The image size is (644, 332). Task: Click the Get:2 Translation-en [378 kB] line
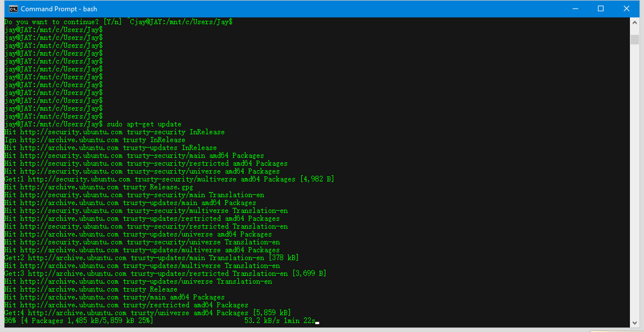[151, 258]
